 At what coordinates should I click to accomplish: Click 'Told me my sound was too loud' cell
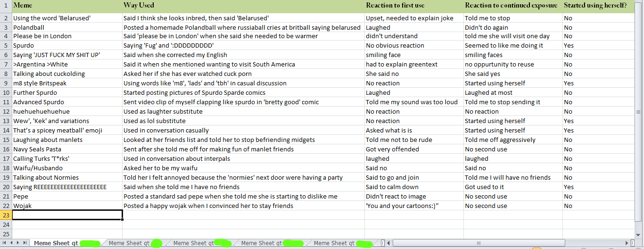click(x=414, y=102)
